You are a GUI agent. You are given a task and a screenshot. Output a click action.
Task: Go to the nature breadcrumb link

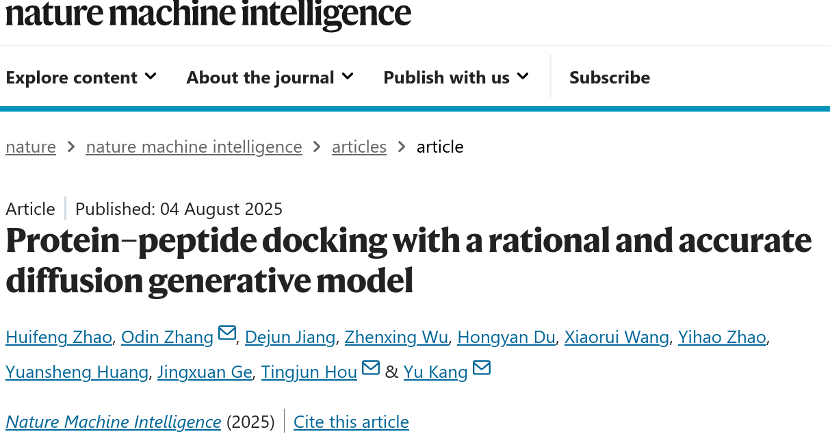[31, 147]
